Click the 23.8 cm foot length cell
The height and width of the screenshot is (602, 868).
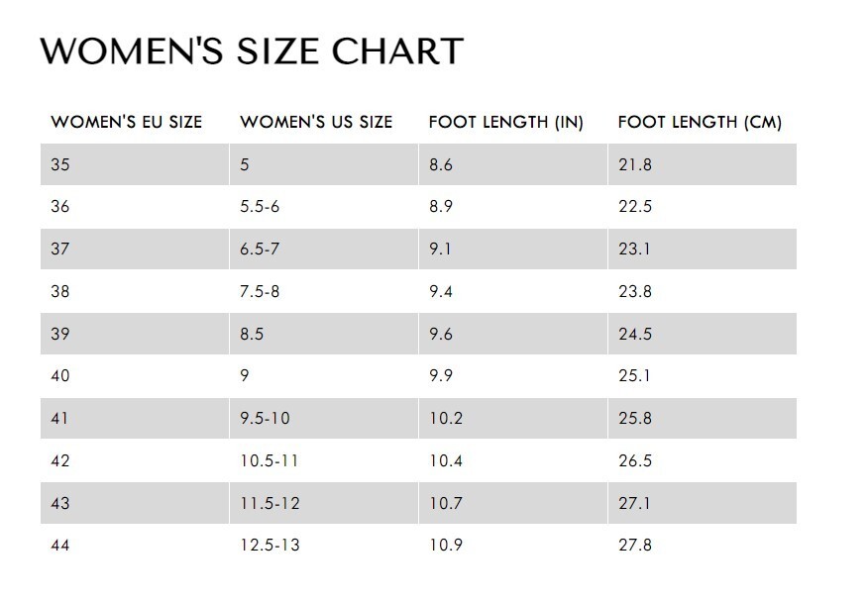703,291
